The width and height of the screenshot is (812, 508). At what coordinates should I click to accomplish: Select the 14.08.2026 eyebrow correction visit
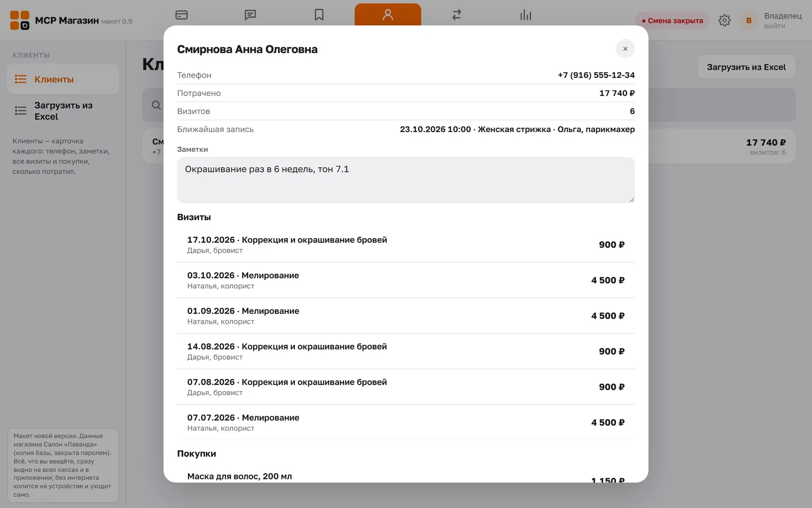click(x=406, y=352)
